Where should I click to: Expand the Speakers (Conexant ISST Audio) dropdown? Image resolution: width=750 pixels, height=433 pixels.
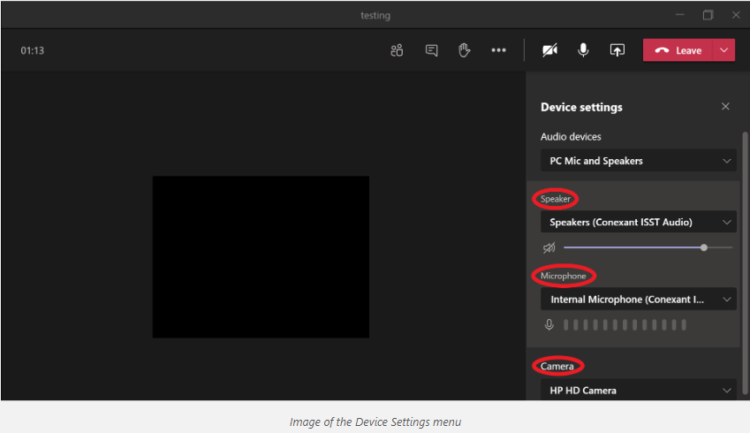point(638,222)
